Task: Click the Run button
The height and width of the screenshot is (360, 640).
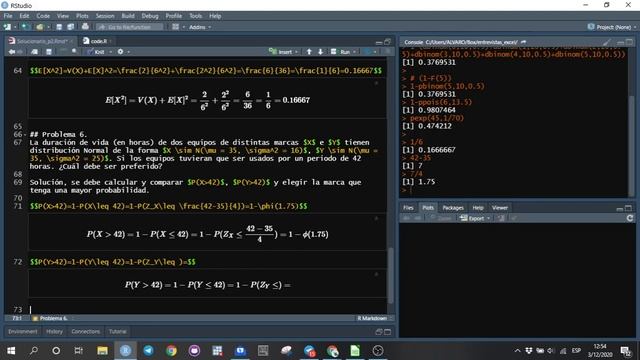Action: click(x=342, y=52)
